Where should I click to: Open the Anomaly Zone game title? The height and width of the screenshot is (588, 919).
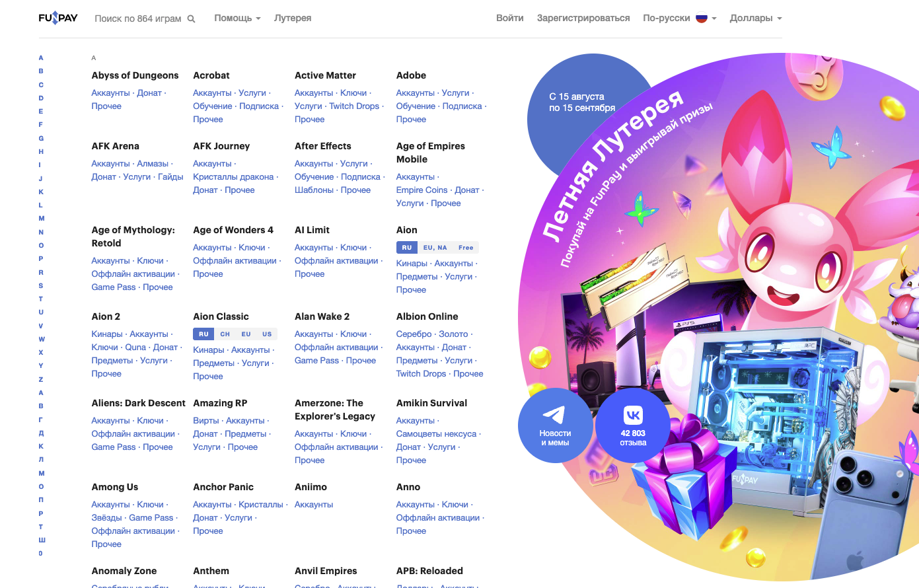pos(124,571)
